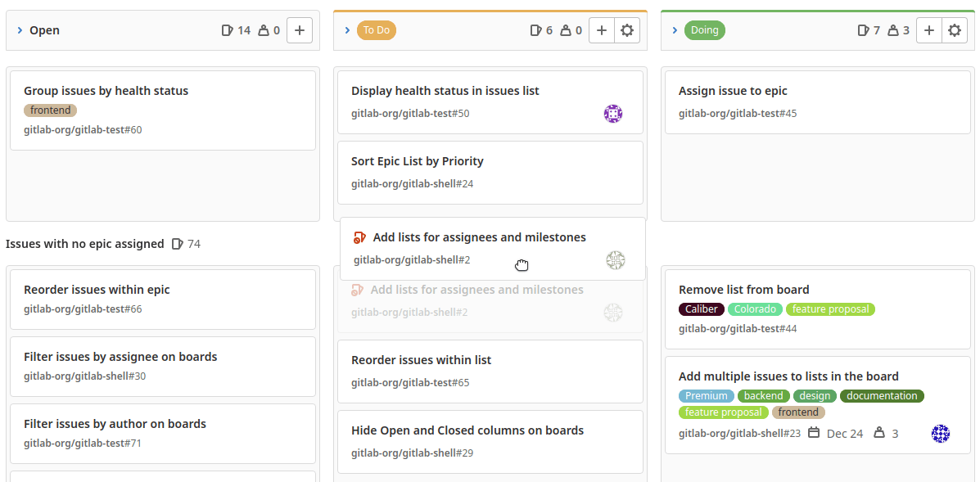The image size is (980, 482).
Task: Add new issue to Doing list
Action: [x=929, y=30]
